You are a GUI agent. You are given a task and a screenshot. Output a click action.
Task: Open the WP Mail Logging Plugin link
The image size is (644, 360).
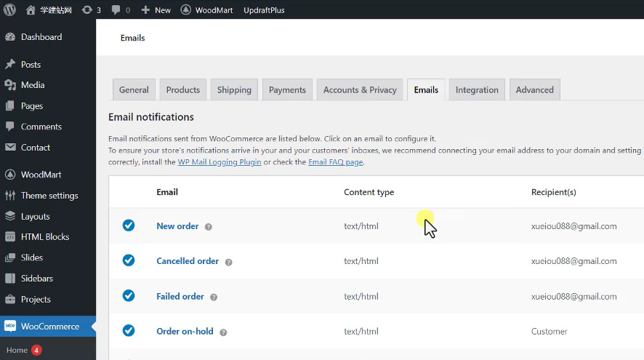pos(220,162)
